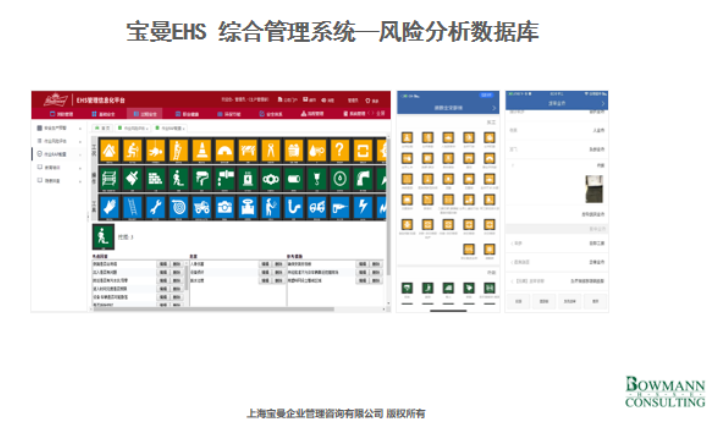The width and height of the screenshot is (711, 422).
Task: Pick the yellow pliers icon
Action: (x=270, y=150)
